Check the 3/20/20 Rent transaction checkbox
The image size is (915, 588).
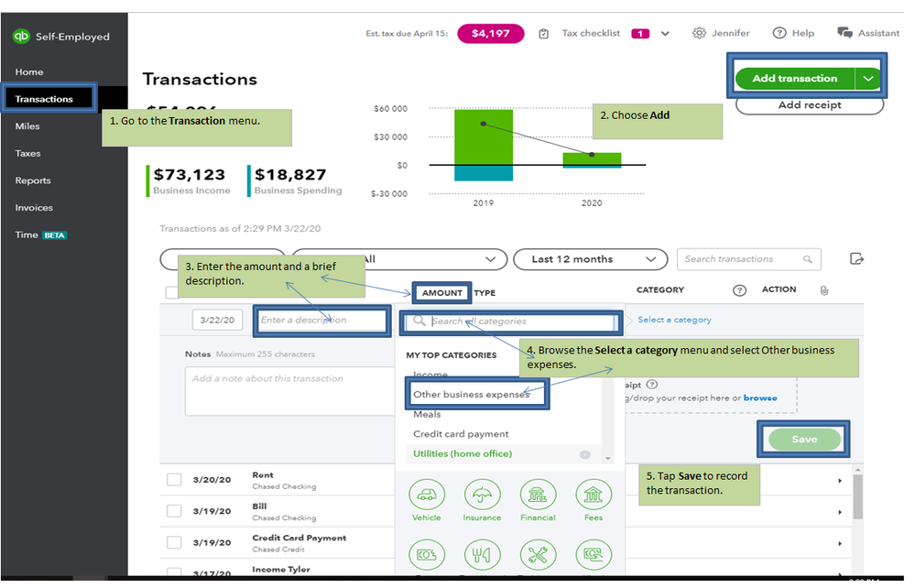tap(174, 480)
